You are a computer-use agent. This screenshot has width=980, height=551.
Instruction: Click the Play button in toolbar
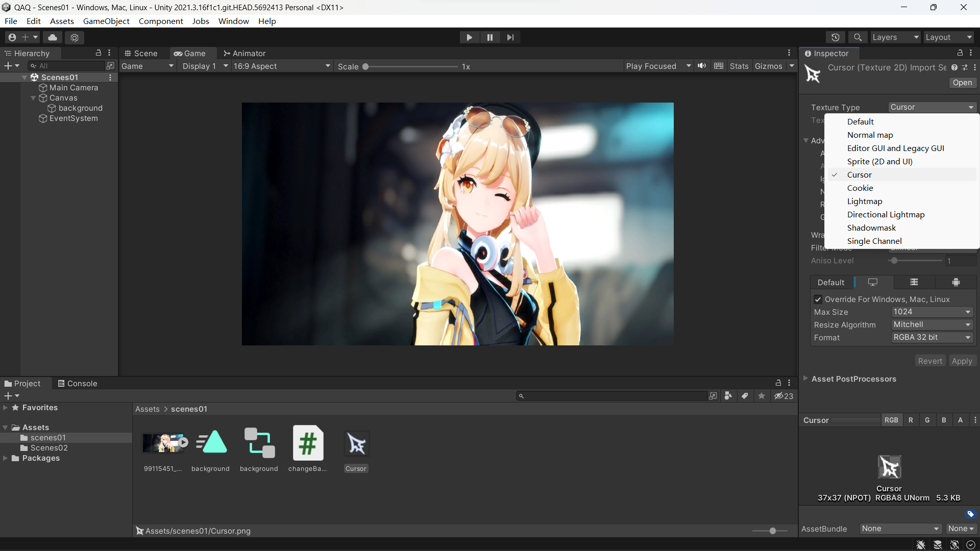[469, 37]
